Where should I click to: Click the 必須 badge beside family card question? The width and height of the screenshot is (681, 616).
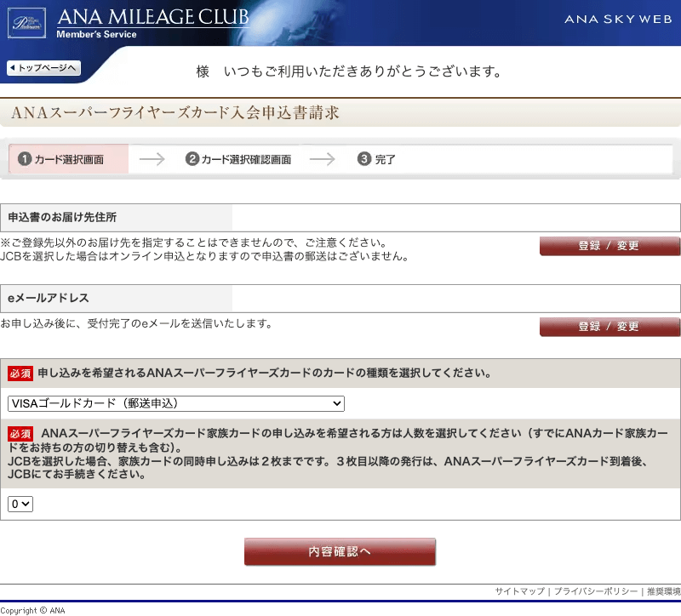(20, 434)
